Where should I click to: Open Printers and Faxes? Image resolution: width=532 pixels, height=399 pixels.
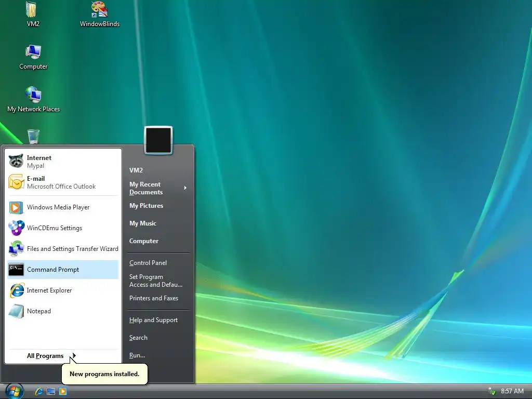pos(154,298)
